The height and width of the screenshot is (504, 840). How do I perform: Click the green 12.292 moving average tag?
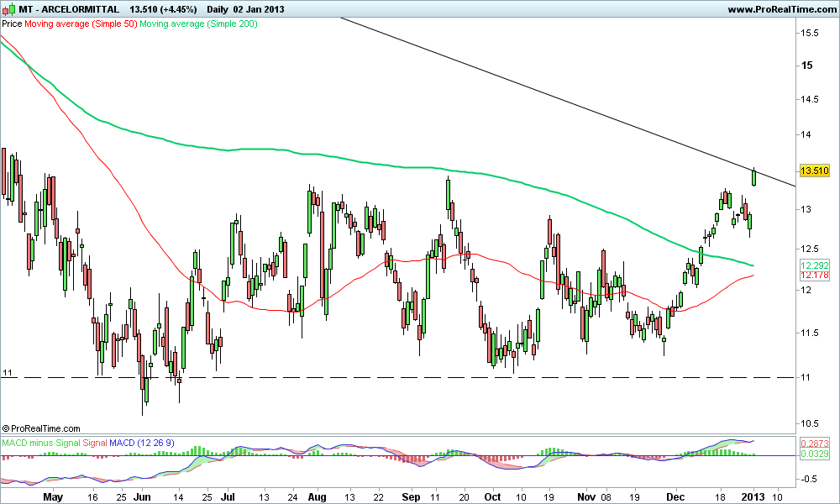pos(814,265)
